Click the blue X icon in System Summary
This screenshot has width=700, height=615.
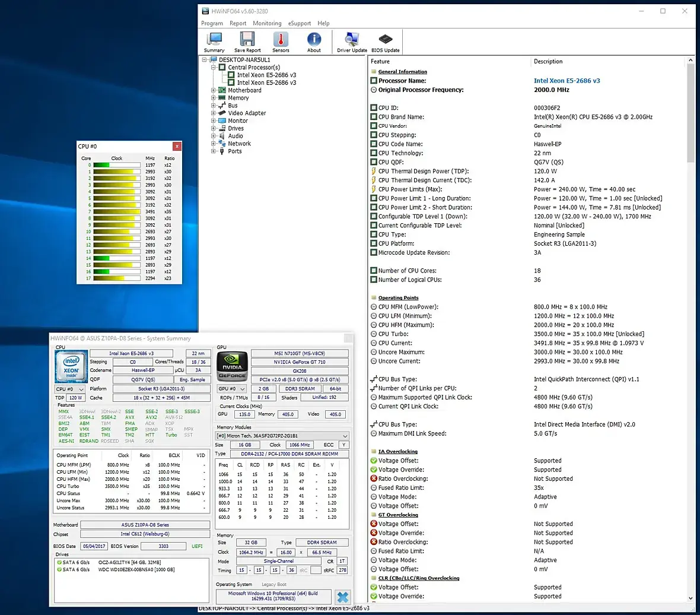coord(342,597)
